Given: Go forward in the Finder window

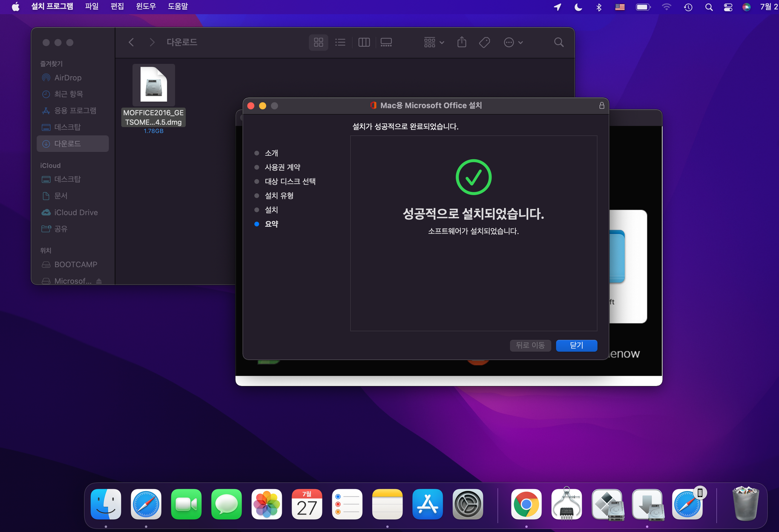Looking at the screenshot, I should tap(152, 42).
